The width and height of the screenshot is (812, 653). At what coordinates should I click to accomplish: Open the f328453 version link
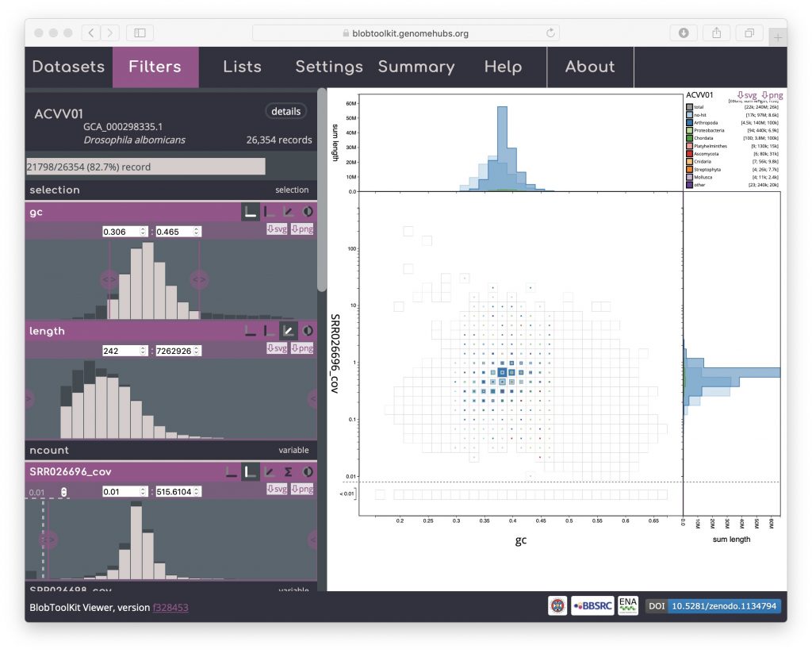point(170,608)
